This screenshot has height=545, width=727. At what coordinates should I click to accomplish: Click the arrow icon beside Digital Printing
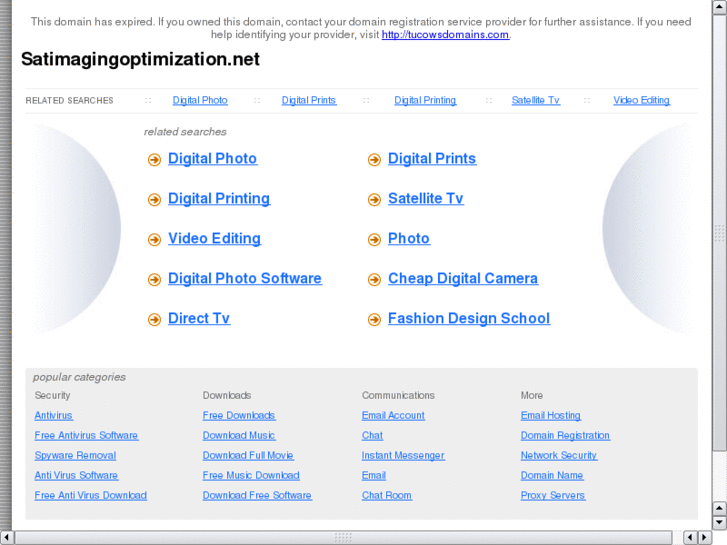tap(154, 200)
